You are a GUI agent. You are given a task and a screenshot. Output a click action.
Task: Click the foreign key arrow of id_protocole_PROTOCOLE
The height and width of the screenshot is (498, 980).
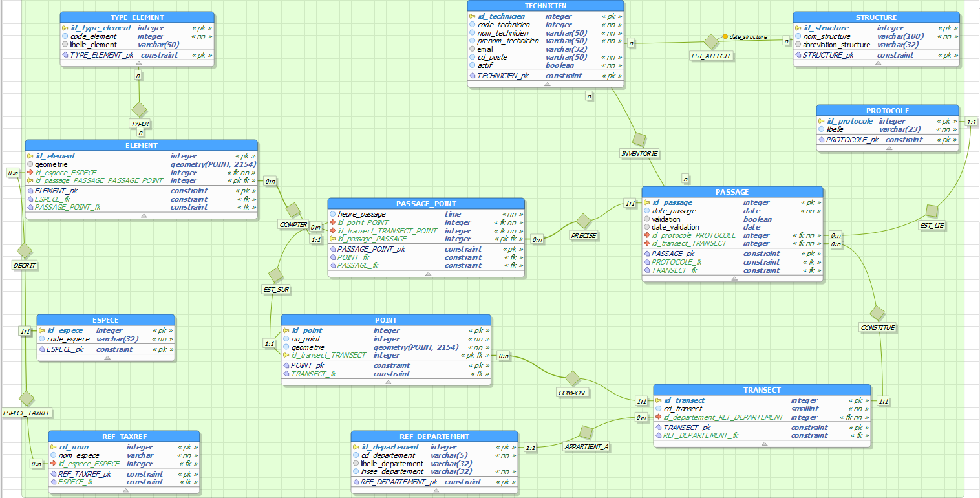[647, 235]
